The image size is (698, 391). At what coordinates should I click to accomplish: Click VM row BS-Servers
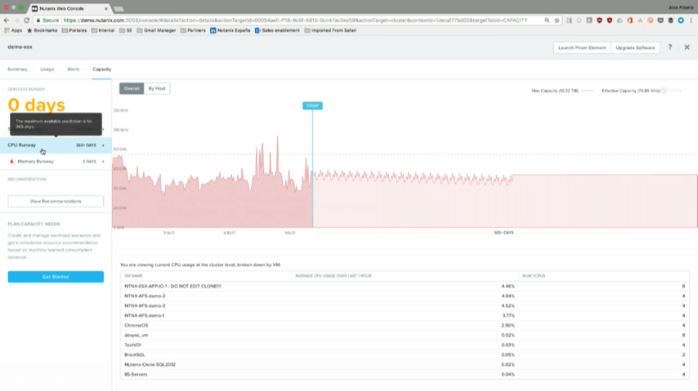pyautogui.click(x=404, y=375)
